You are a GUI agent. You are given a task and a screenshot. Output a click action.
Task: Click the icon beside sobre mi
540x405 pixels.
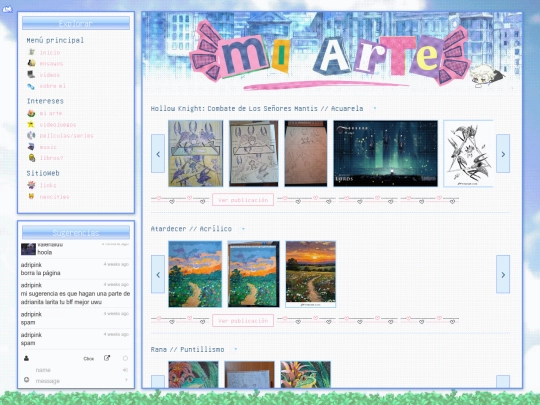tap(31, 86)
